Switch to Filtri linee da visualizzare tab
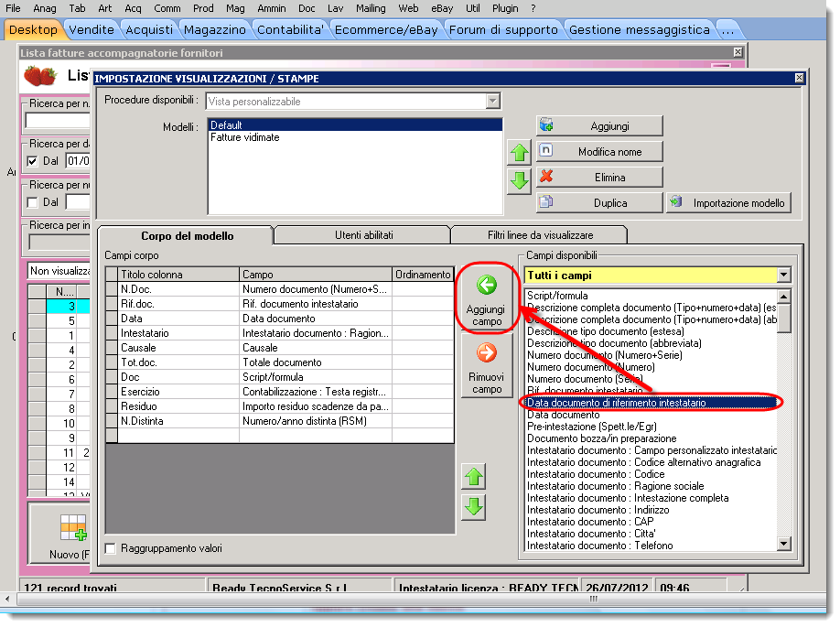Screen dimensions: 840x627 tap(540, 234)
